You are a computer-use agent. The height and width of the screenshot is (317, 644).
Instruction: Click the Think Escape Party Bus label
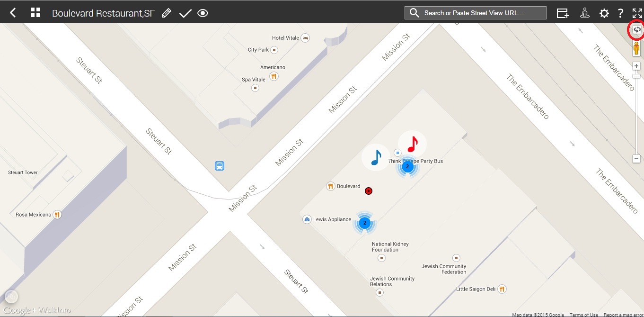tap(415, 161)
